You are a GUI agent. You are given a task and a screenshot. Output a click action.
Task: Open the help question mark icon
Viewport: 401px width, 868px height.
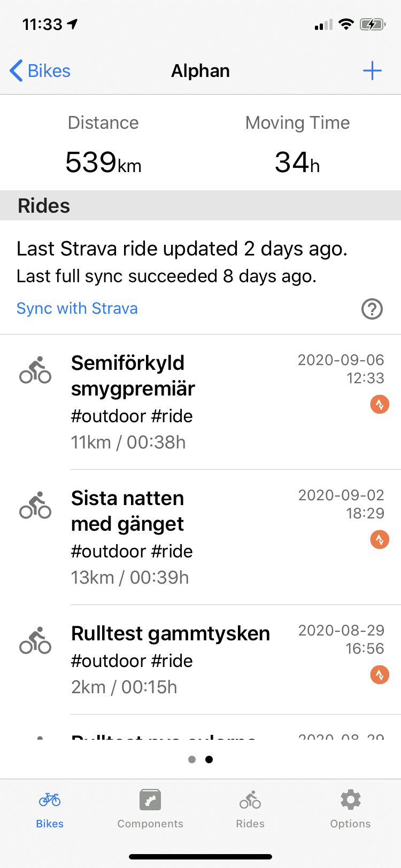click(x=372, y=308)
